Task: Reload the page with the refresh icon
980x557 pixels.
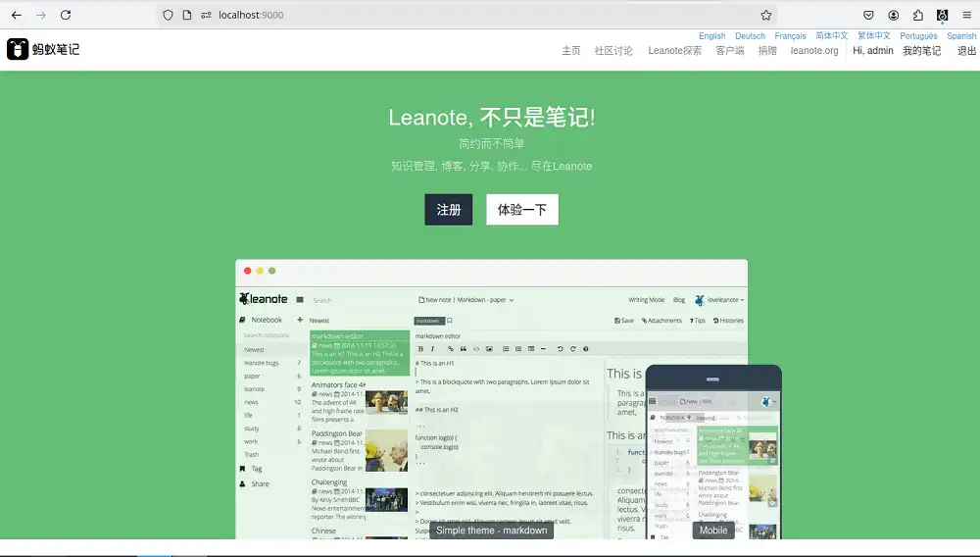Action: click(66, 16)
